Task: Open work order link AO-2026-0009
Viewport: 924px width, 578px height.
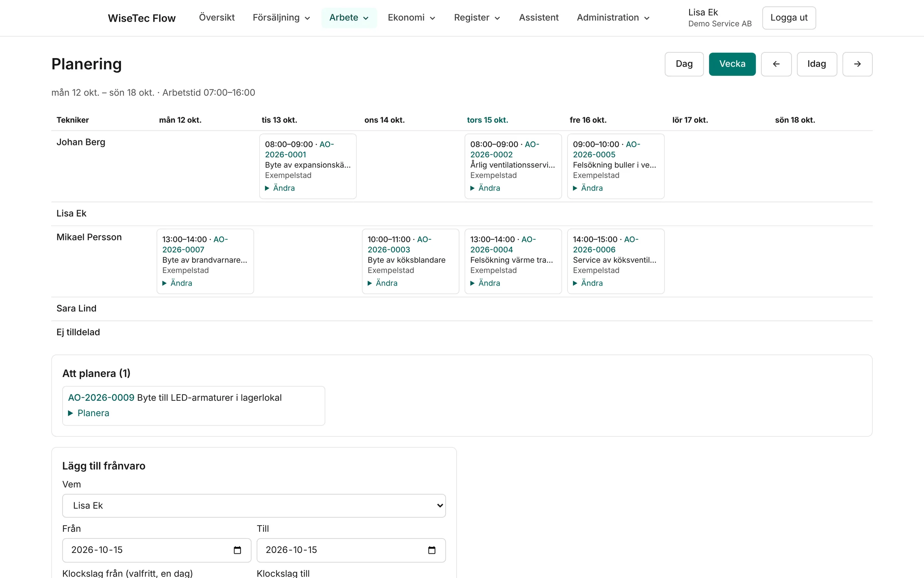Action: (101, 398)
